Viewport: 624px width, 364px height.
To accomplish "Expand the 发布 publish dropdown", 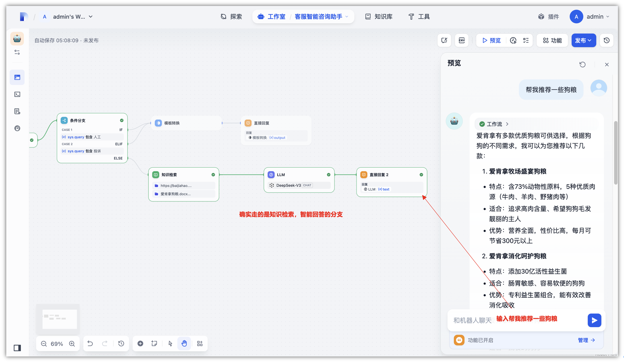I will tap(583, 40).
